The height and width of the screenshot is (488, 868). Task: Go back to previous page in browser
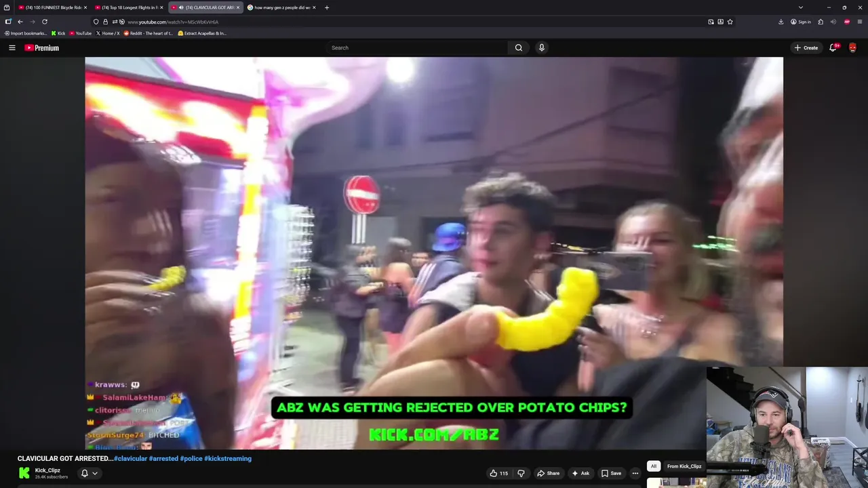20,22
